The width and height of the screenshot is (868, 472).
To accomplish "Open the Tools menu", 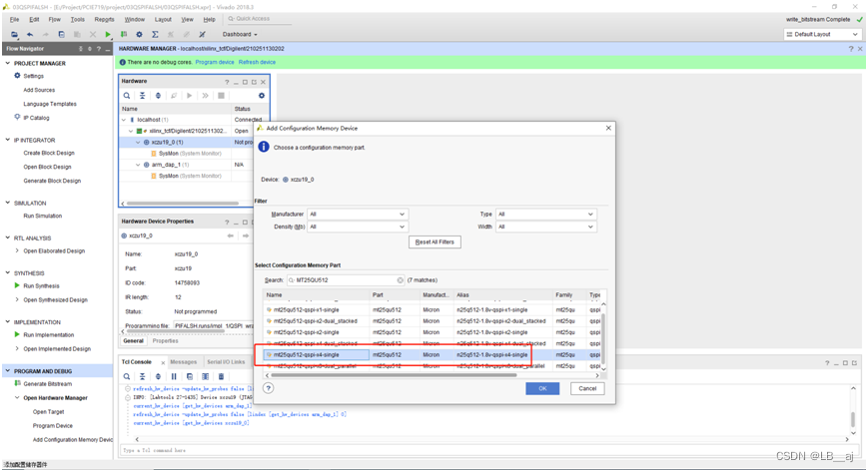I will point(78,19).
